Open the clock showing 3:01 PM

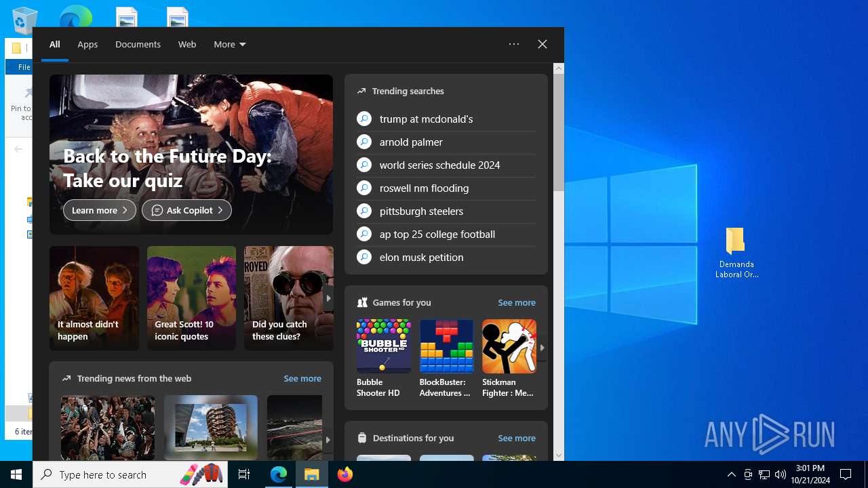(x=810, y=474)
